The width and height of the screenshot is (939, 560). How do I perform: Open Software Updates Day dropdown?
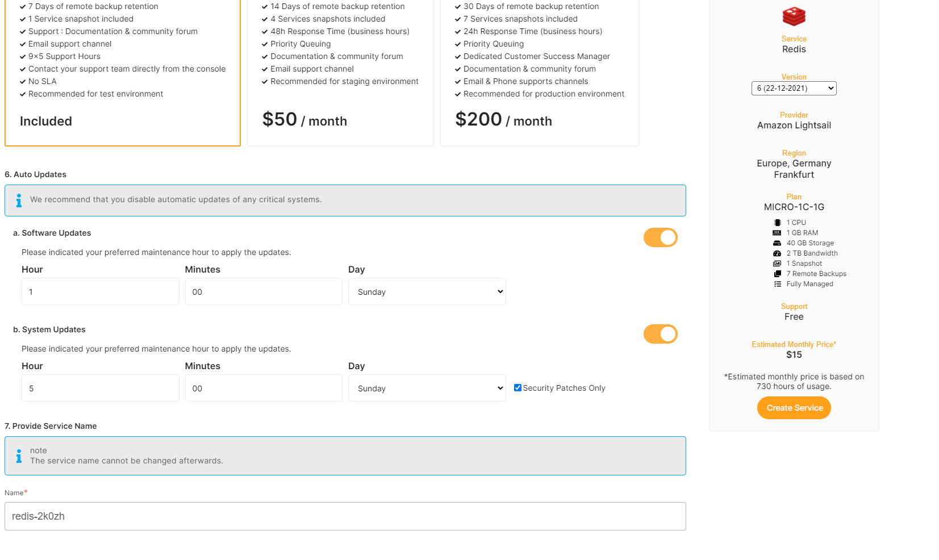pyautogui.click(x=427, y=292)
